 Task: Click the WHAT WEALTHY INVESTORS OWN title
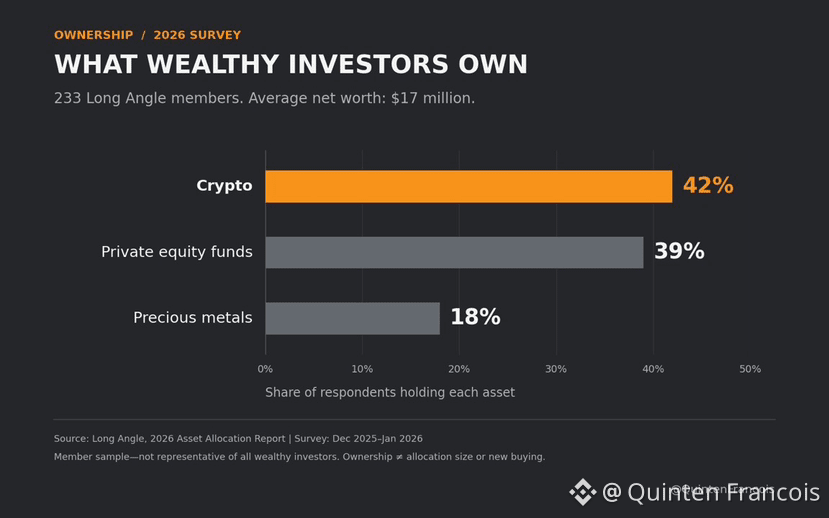[x=291, y=64]
